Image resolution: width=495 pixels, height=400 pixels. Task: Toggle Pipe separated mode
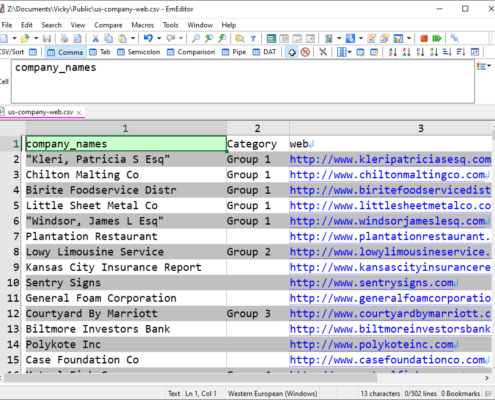(x=234, y=52)
